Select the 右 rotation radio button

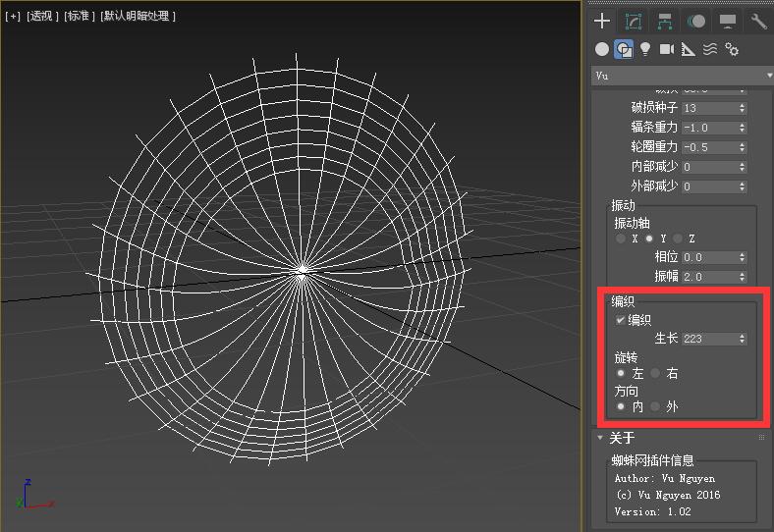click(655, 374)
